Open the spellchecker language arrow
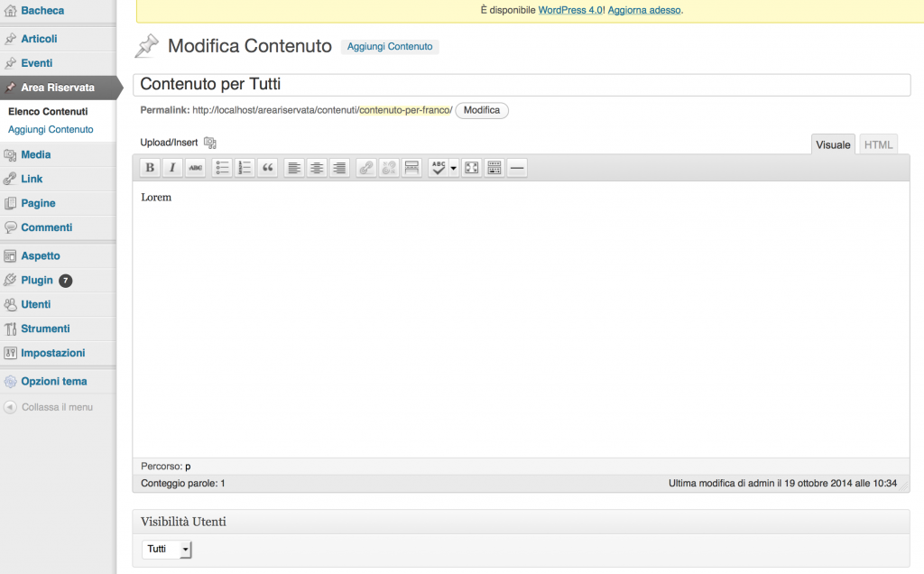This screenshot has width=924, height=574. pos(453,168)
